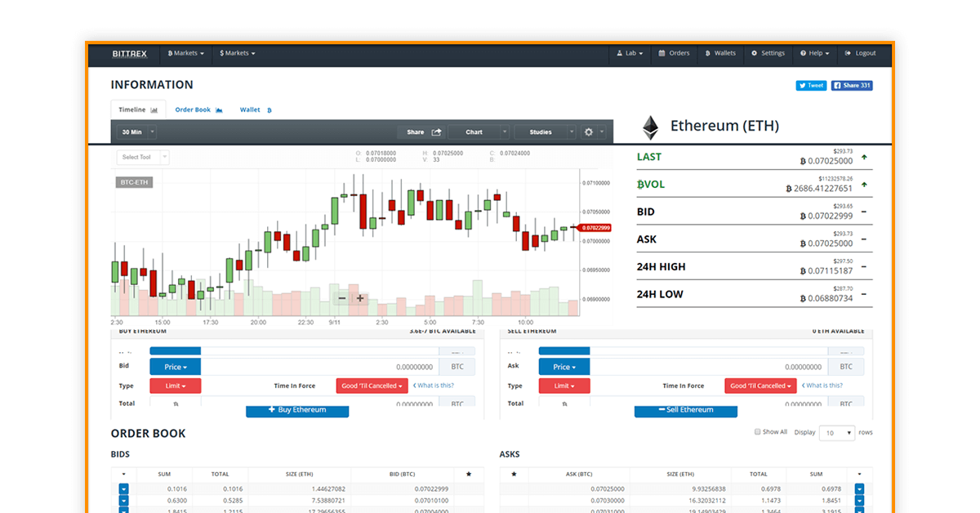Click blue arrow button on bid 0.07022999 row

124,488
